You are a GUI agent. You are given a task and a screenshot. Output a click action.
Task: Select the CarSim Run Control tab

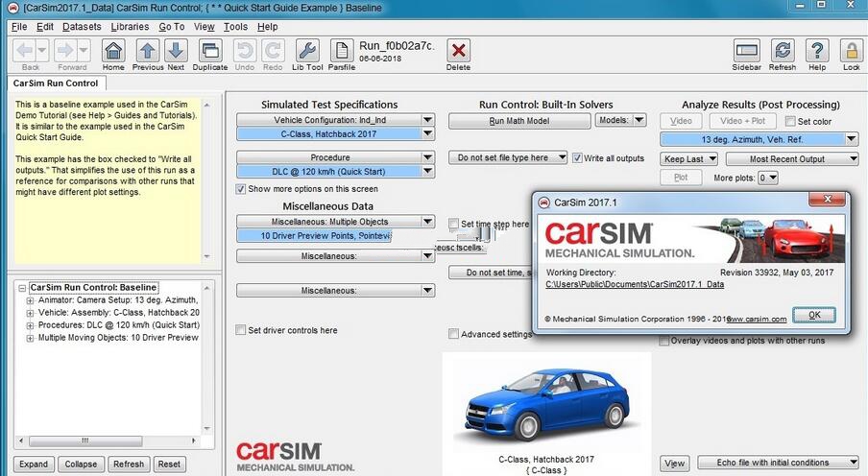[56, 83]
